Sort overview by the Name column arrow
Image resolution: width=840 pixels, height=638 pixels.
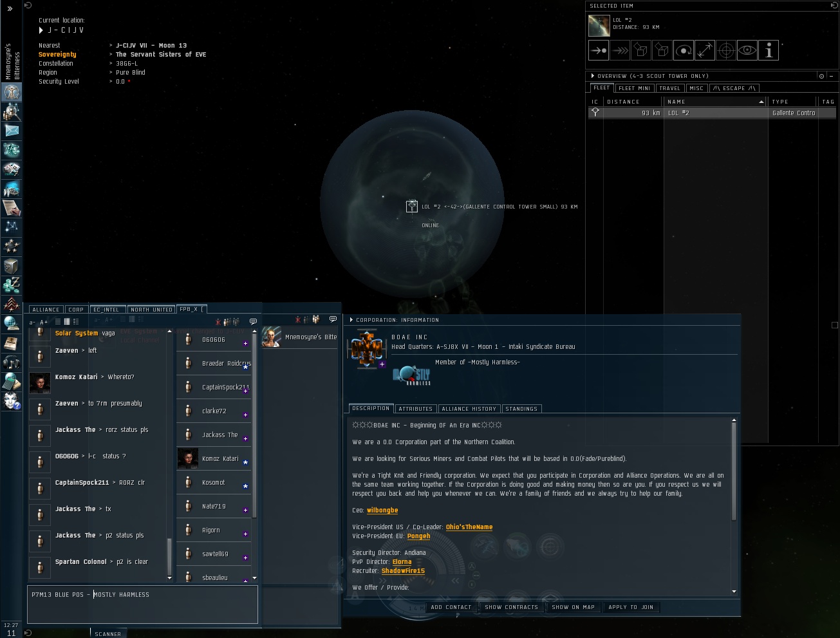[761, 102]
